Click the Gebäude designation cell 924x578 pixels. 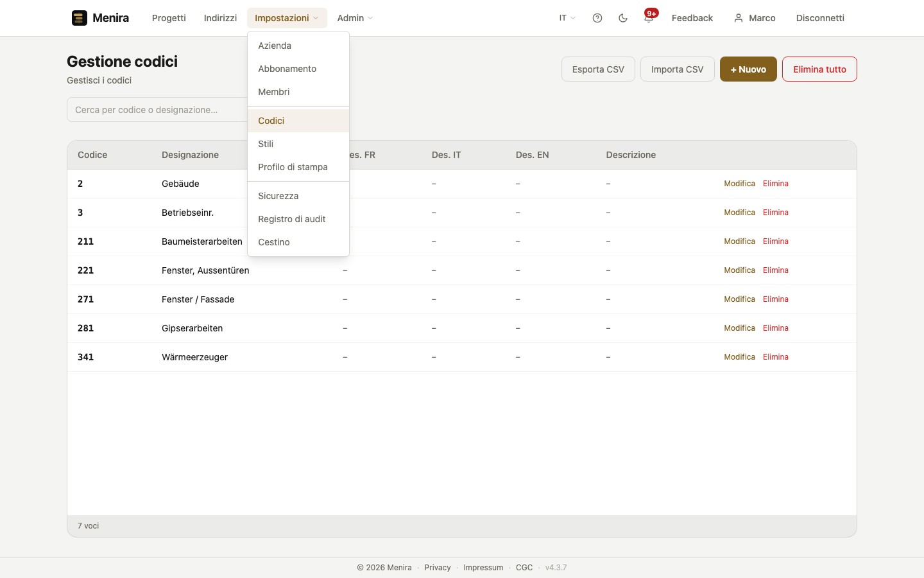pyautogui.click(x=180, y=184)
